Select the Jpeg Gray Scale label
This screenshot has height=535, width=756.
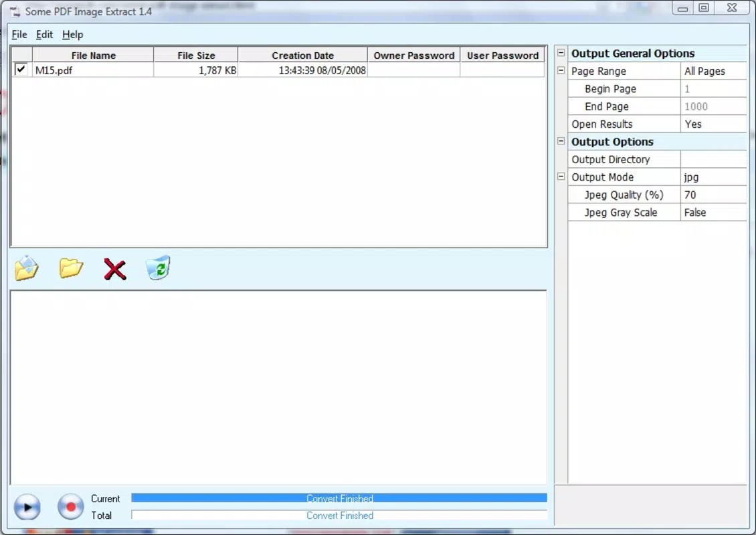[621, 213]
